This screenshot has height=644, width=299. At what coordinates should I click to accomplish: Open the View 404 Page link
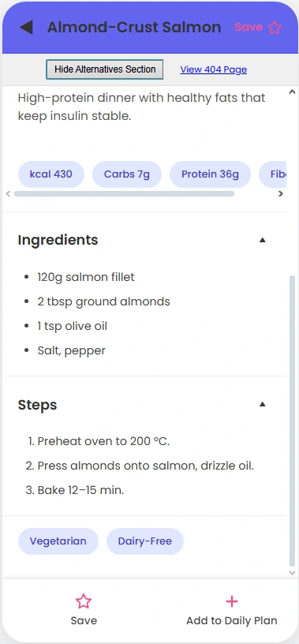214,69
